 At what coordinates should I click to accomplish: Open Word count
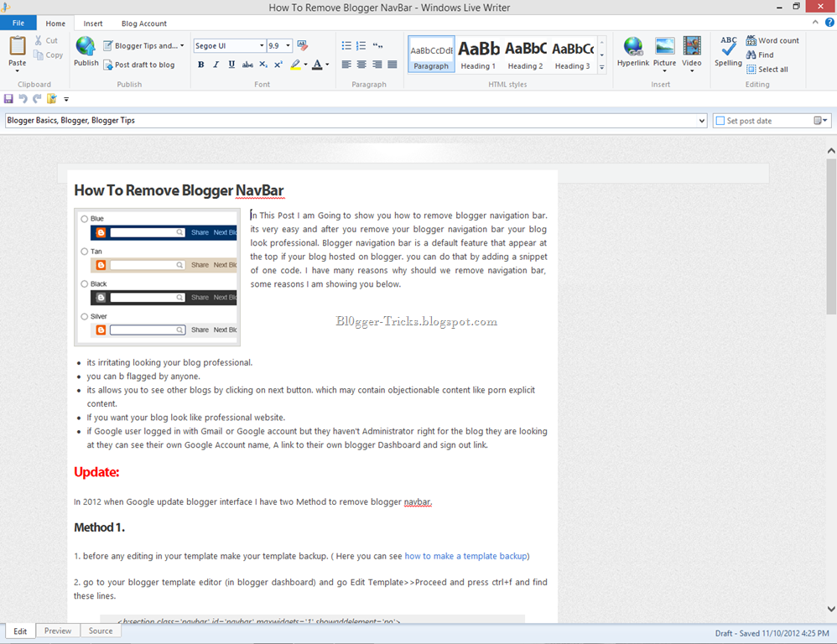tap(772, 40)
